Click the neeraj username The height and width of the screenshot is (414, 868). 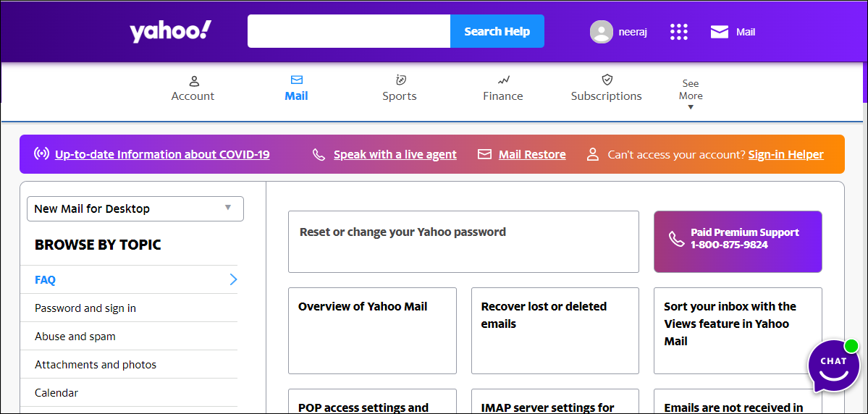click(633, 32)
